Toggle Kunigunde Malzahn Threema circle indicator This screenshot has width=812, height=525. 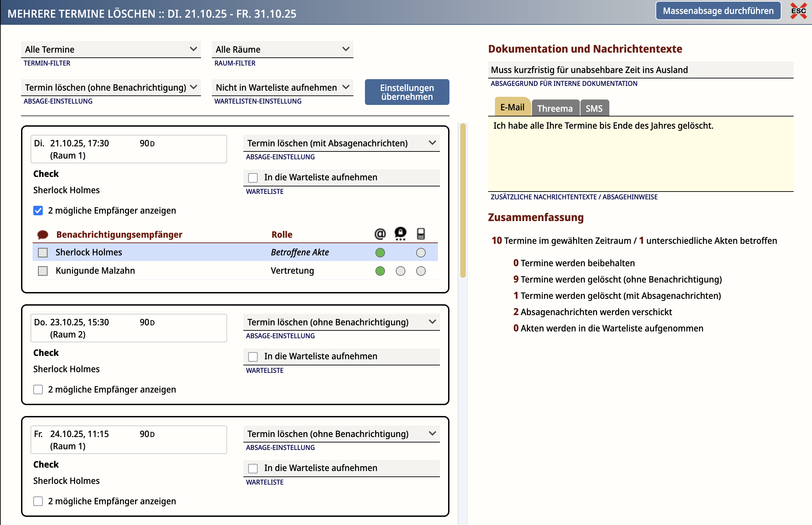[400, 271]
